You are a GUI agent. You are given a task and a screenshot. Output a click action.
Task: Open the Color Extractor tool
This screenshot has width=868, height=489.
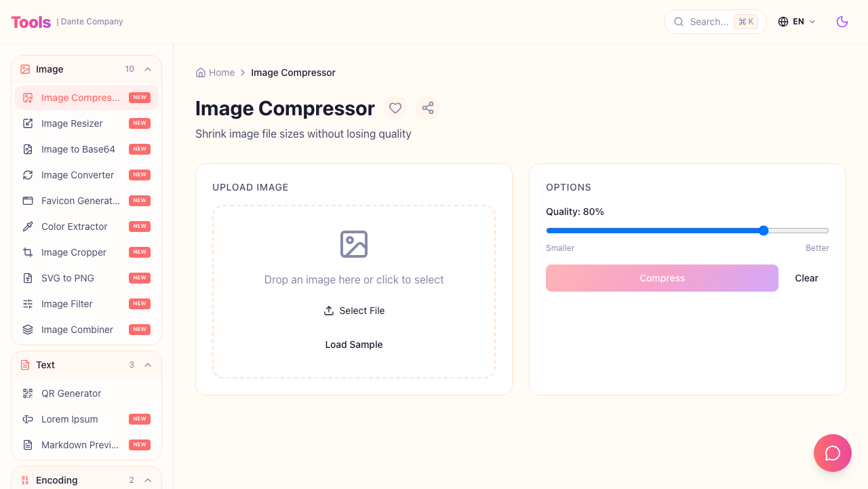coord(74,227)
